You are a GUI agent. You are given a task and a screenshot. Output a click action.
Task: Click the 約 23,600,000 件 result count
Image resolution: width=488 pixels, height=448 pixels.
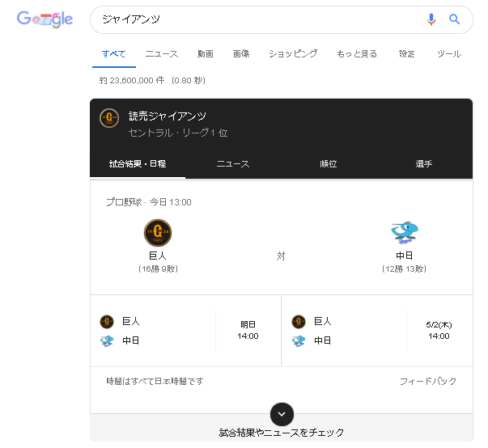(x=131, y=81)
